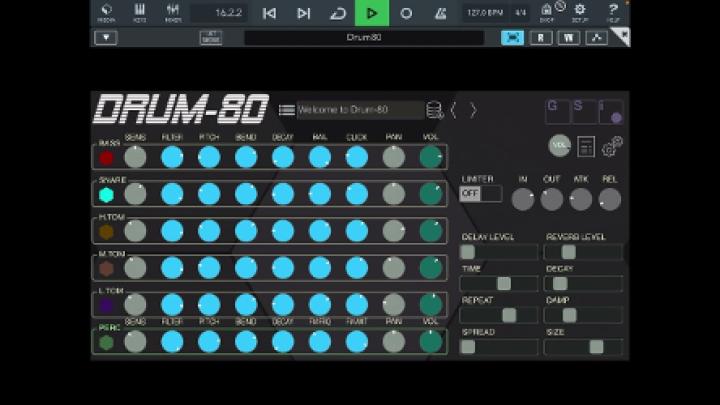Click the reverb Size slider handle
Image resolution: width=720 pixels, height=405 pixels.
[x=596, y=347]
